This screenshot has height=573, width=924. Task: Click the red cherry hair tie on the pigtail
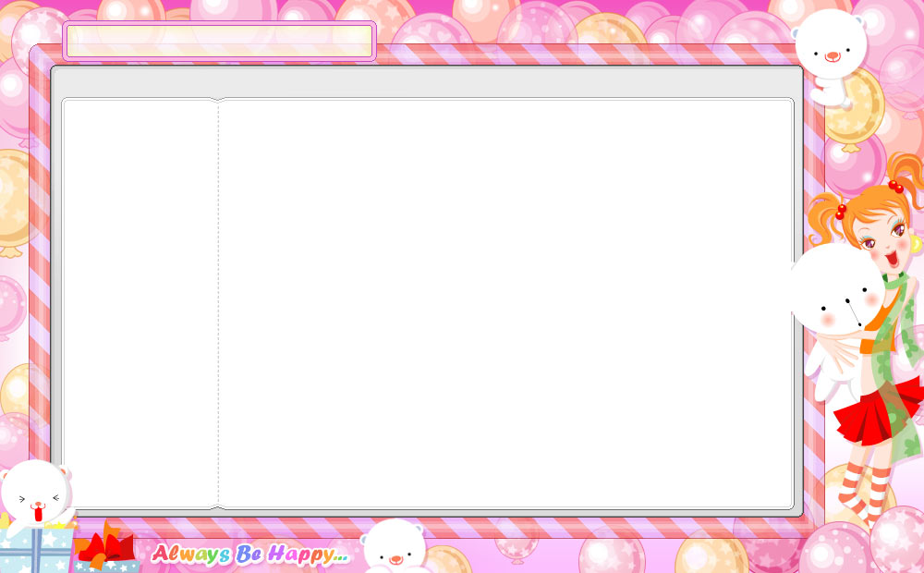click(x=840, y=211)
